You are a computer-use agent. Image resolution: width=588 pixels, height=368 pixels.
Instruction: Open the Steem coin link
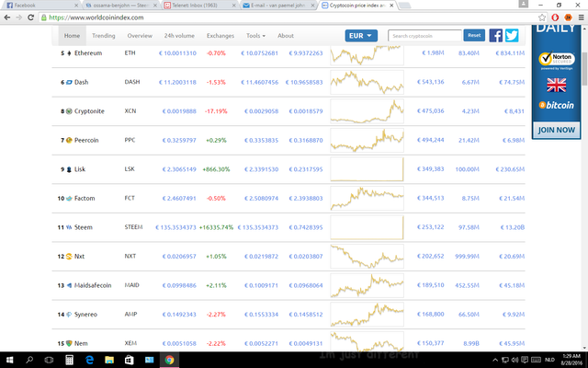pos(84,227)
